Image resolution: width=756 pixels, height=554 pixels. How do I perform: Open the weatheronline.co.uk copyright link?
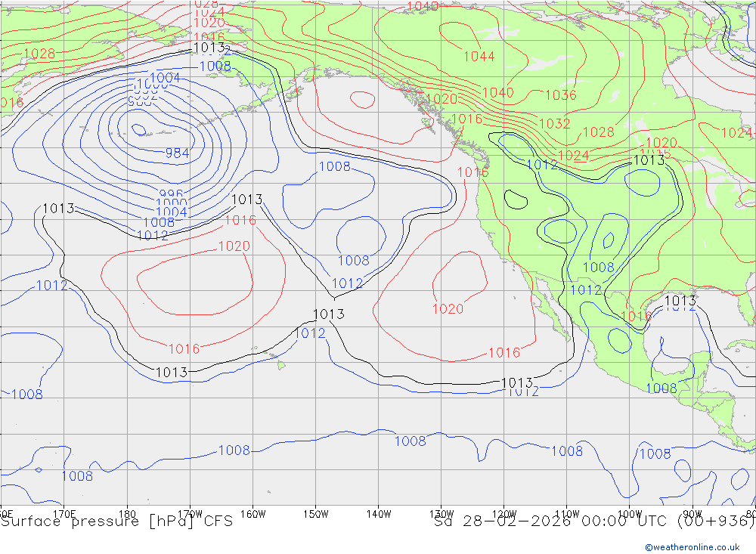pos(692,547)
